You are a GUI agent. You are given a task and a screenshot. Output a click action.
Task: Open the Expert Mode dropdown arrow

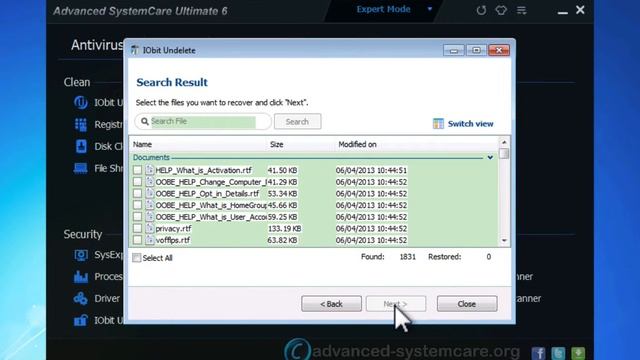pos(429,9)
